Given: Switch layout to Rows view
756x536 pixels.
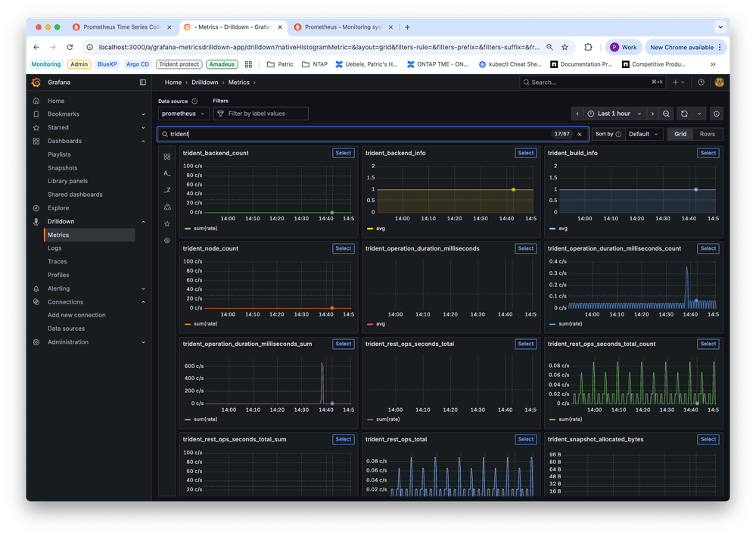Looking at the screenshot, I should (x=707, y=134).
